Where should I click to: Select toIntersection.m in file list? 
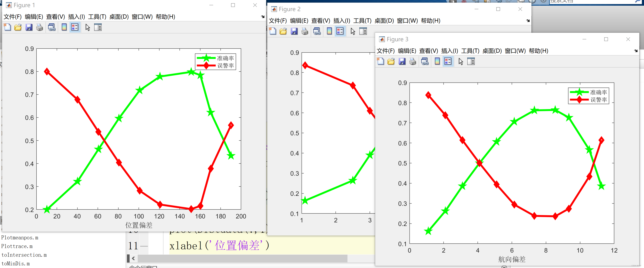click(24, 255)
